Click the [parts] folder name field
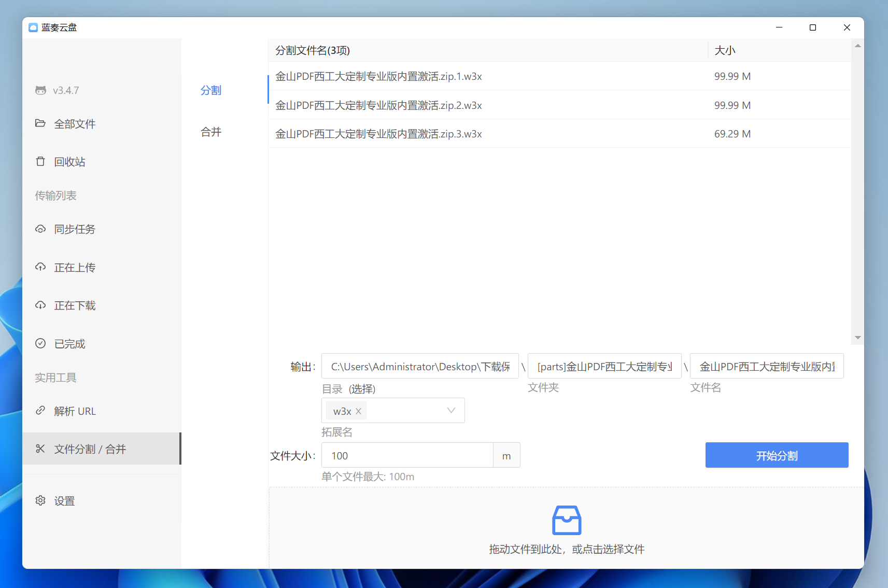888x588 pixels. pos(604,366)
